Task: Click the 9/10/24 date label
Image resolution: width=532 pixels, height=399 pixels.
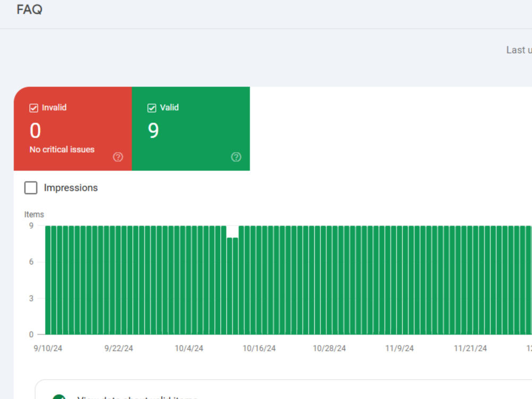Action: point(48,348)
